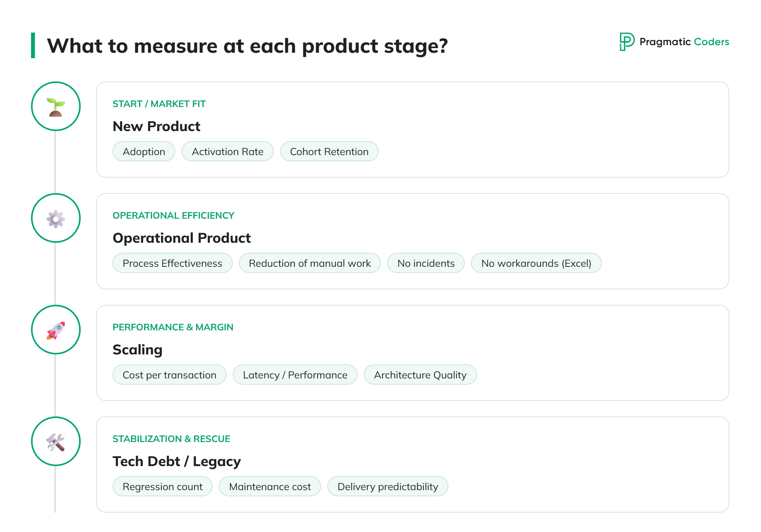Click the New Product heading
Viewport: 761px width, 532px height.
point(156,126)
